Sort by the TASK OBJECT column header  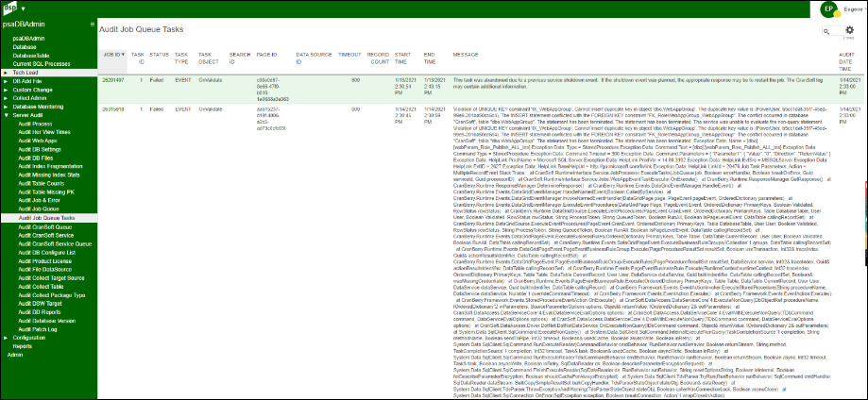tap(207, 58)
